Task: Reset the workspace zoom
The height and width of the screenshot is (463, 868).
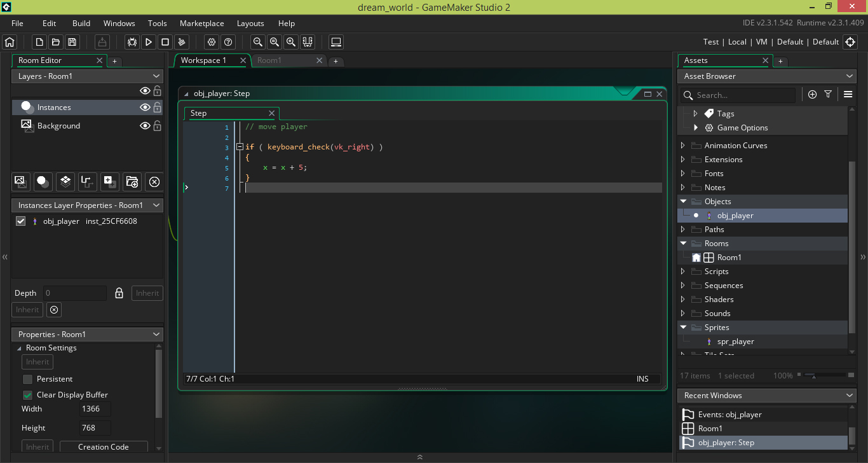Action: pyautogui.click(x=275, y=42)
